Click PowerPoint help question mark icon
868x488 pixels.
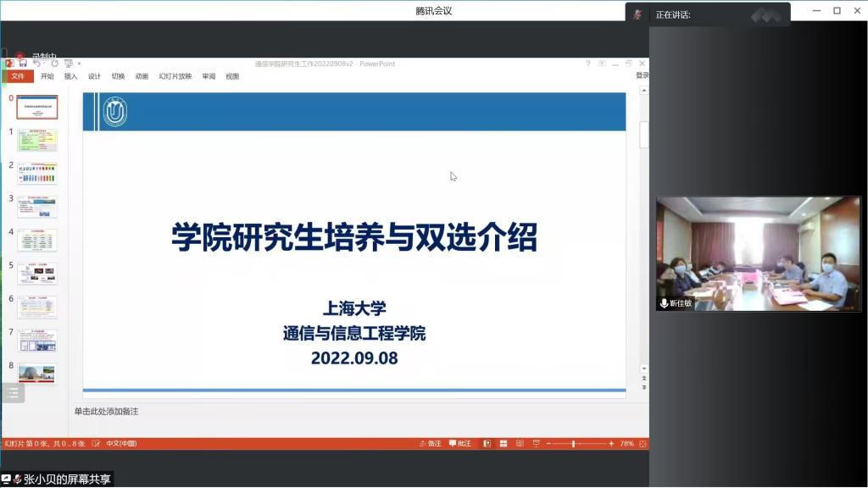click(x=587, y=64)
